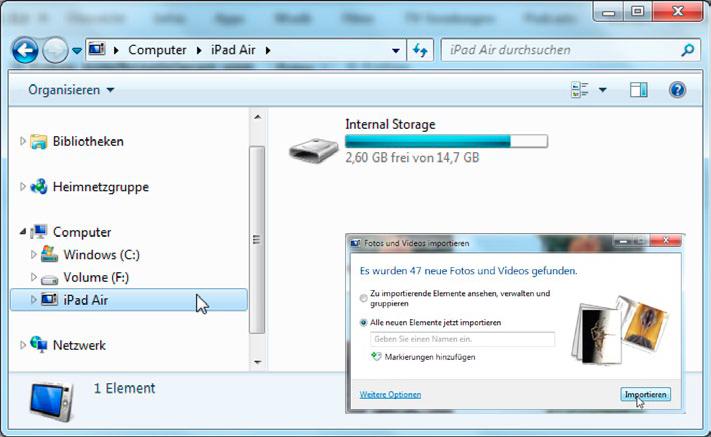711x437 pixels.
Task: Click the Computer monitor icon in tree
Action: (39, 232)
